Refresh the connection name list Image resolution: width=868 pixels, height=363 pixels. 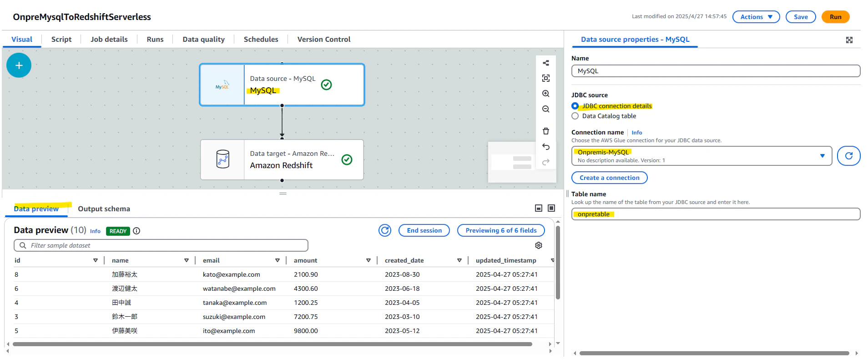(848, 156)
